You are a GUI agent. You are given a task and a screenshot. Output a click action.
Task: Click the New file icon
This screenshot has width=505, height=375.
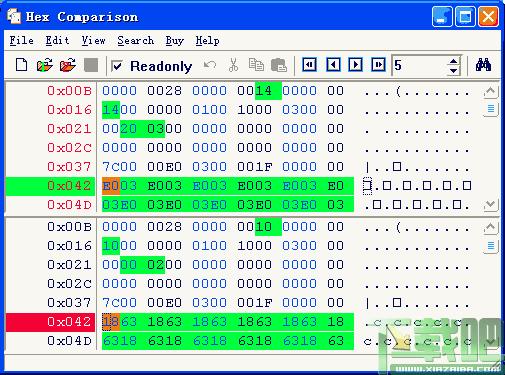pyautogui.click(x=22, y=65)
